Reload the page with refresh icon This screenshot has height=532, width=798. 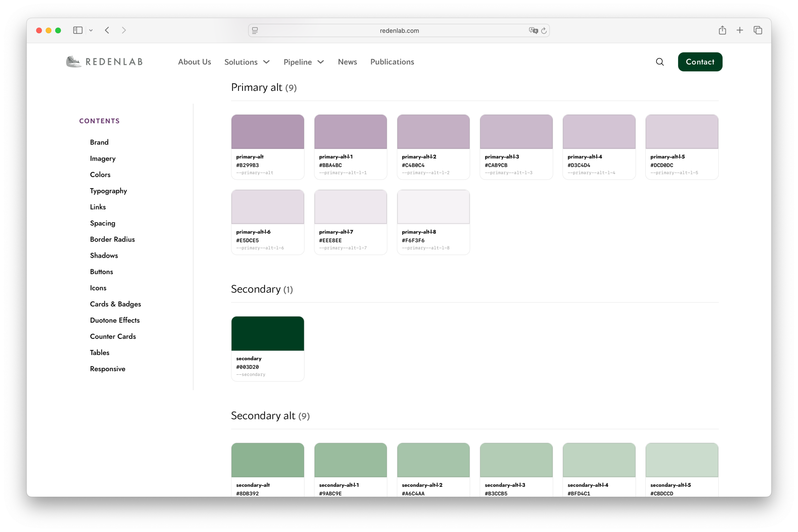544,31
